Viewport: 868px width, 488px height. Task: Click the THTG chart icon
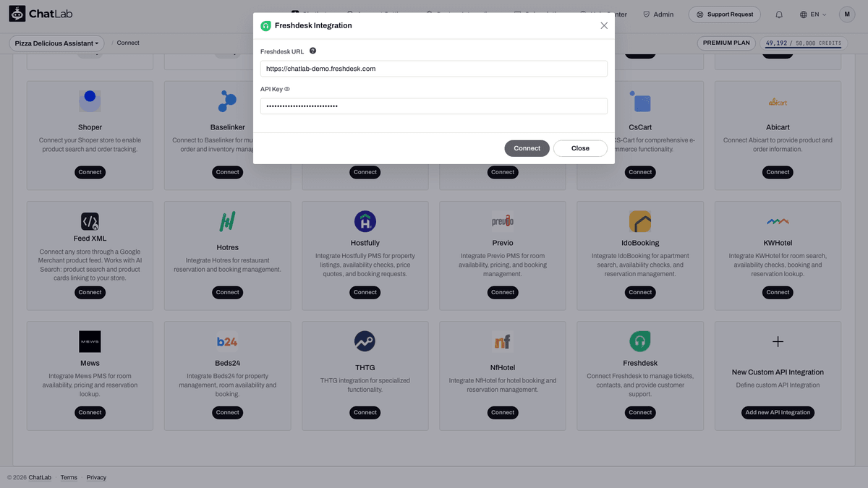coord(365,341)
